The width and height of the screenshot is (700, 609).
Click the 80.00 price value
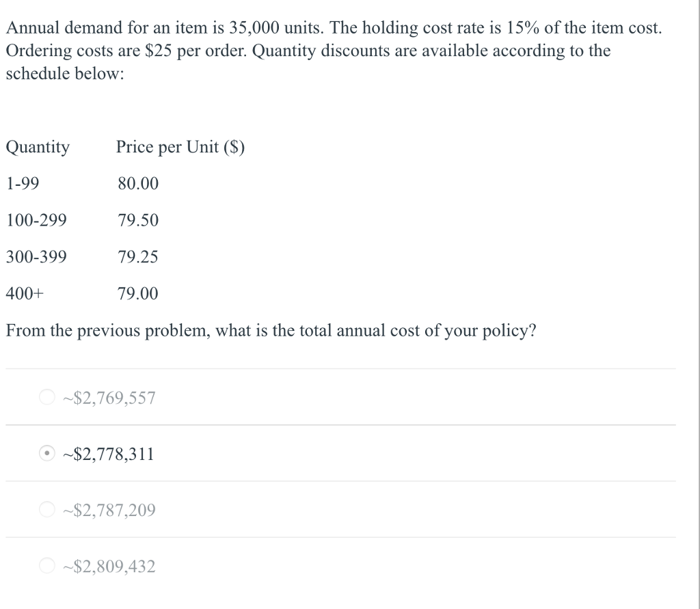pyautogui.click(x=137, y=183)
